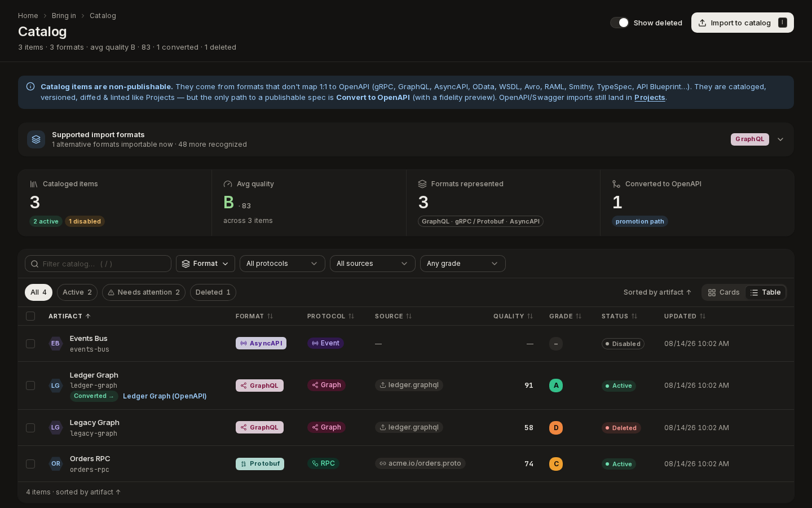The image size is (812, 508).
Task: Select the Needs attention 2 tab
Action: (x=144, y=292)
